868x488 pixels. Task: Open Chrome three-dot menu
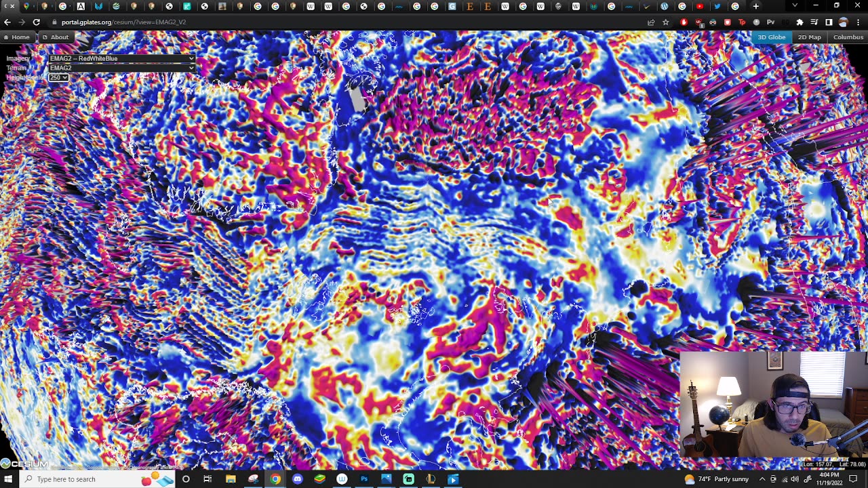pos(858,22)
